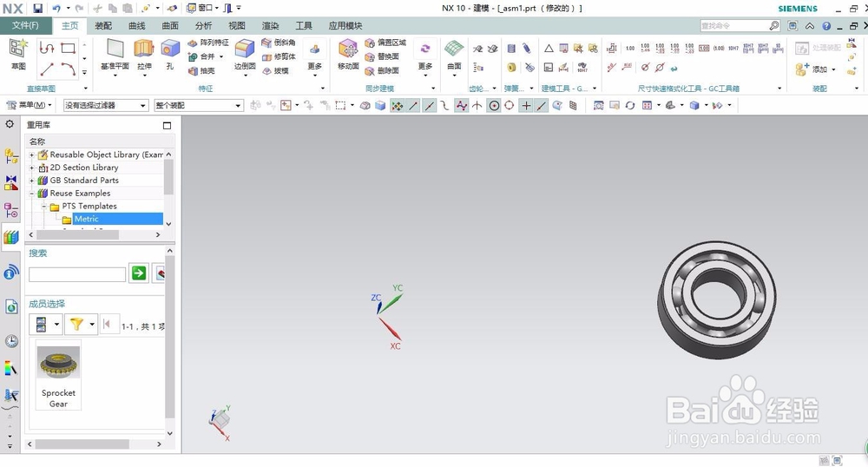Click the Undo arrow icon
868x467 pixels.
[x=56, y=9]
